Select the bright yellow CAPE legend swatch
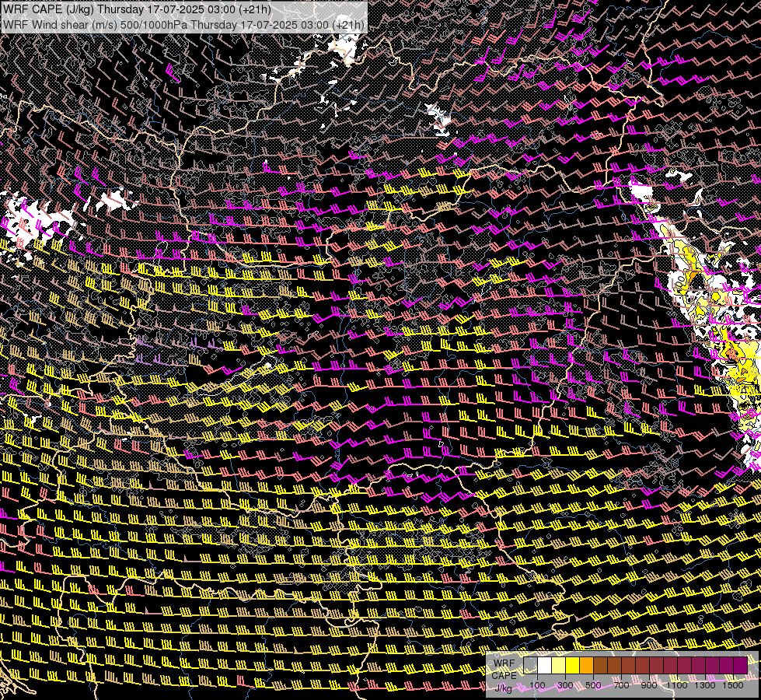Image resolution: width=761 pixels, height=700 pixels. (x=572, y=665)
